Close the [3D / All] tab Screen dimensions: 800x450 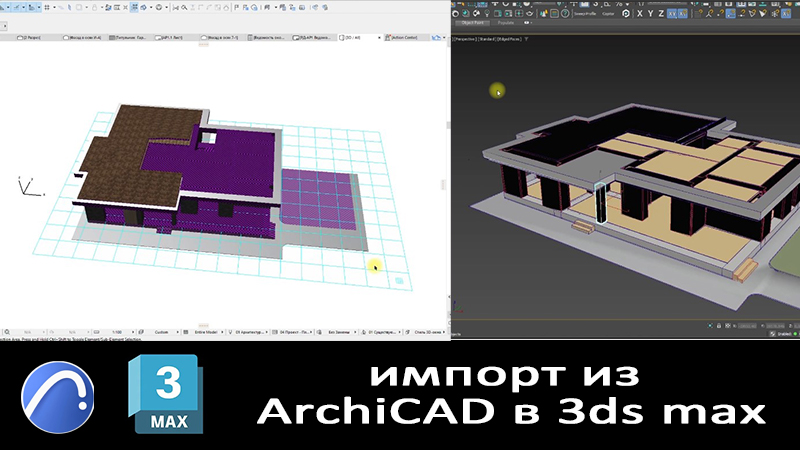379,38
